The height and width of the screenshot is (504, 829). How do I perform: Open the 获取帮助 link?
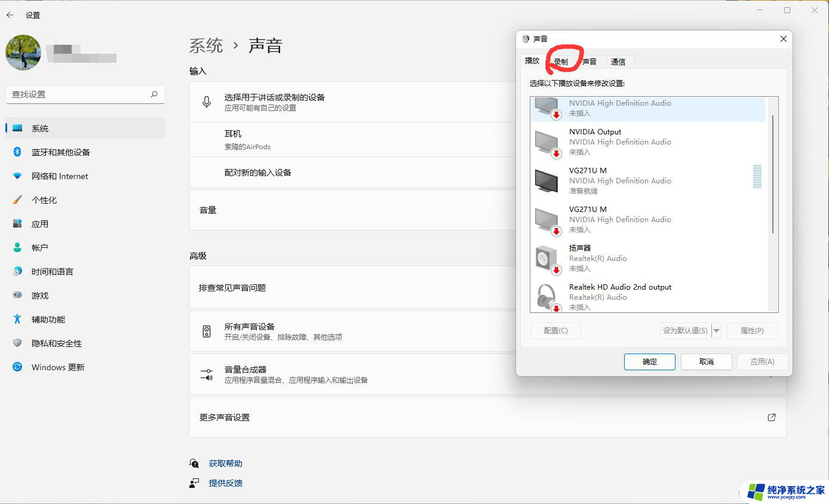(226, 463)
